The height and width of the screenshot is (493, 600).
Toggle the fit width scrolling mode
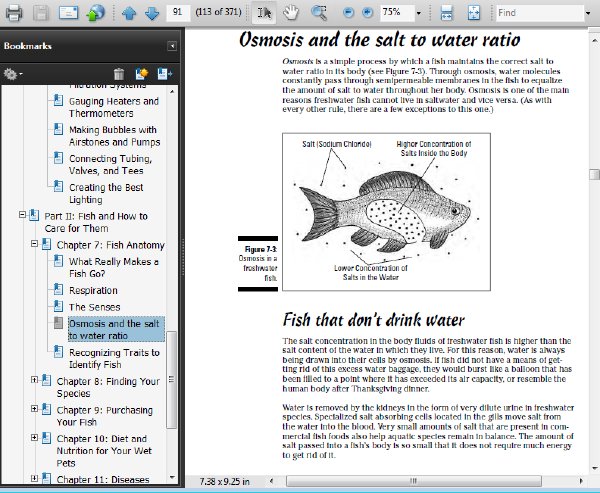(x=447, y=13)
